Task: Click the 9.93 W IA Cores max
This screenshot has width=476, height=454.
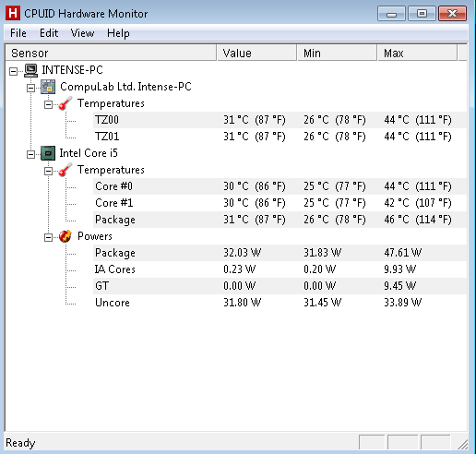Action: point(400,269)
